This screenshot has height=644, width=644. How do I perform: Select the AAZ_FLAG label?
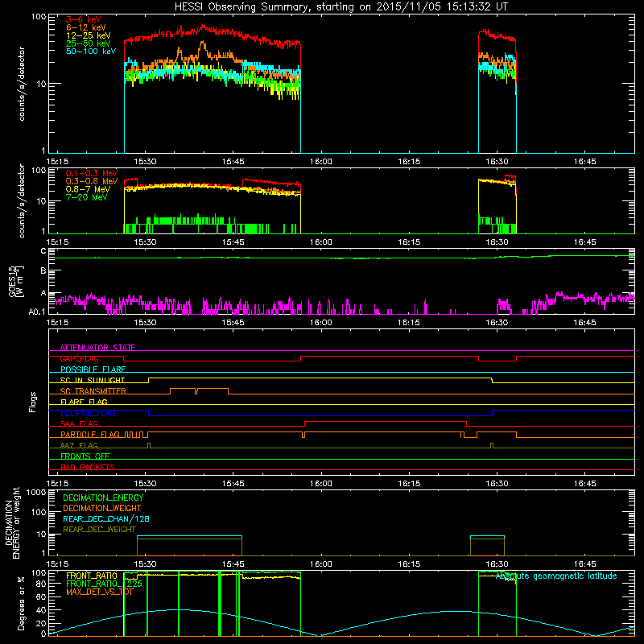[x=79, y=445]
